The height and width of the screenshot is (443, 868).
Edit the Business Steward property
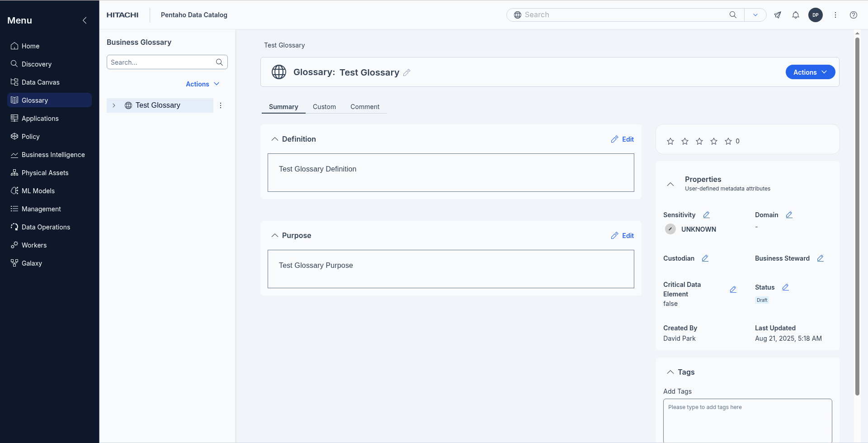pos(820,258)
